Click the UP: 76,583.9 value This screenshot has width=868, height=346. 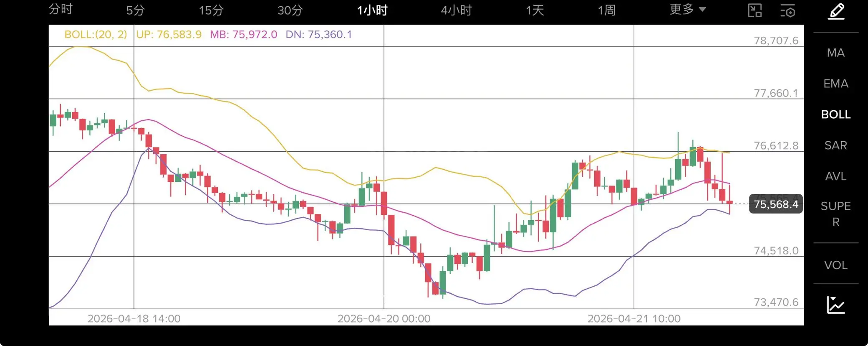(x=169, y=34)
